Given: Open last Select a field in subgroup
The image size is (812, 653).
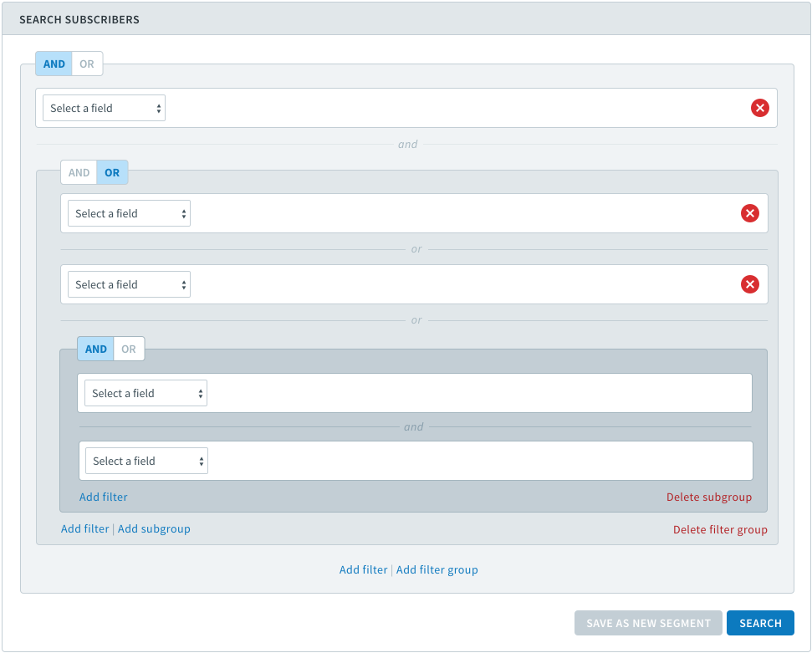Looking at the screenshot, I should [146, 461].
